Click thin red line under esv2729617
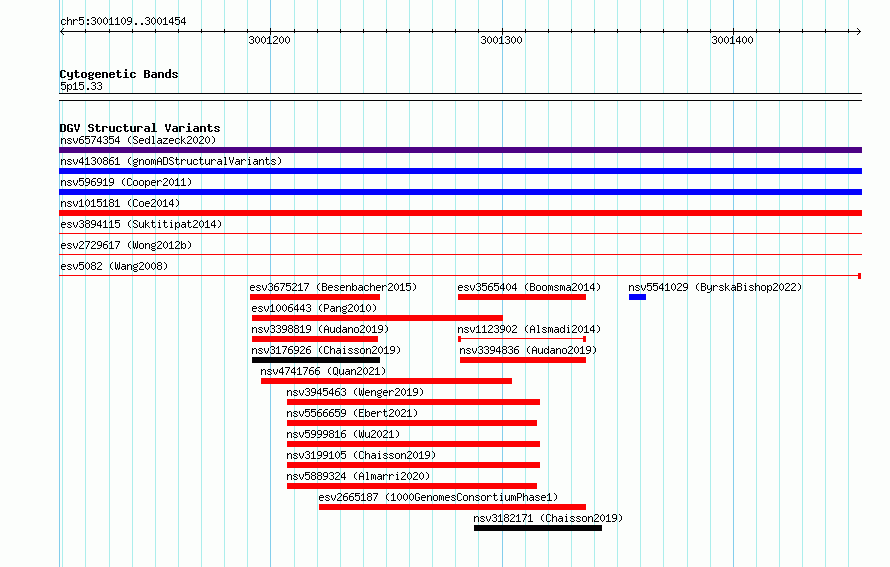The height and width of the screenshot is (567, 890). (x=460, y=254)
